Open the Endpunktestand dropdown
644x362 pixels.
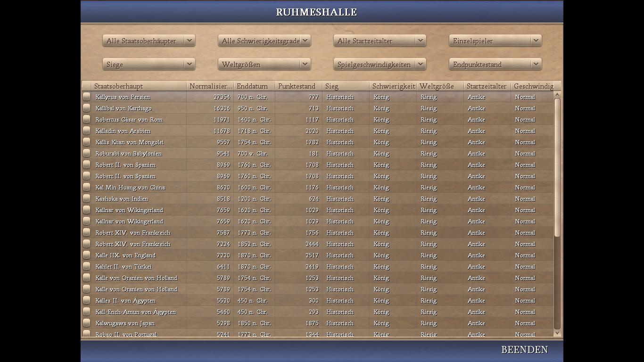tap(495, 65)
